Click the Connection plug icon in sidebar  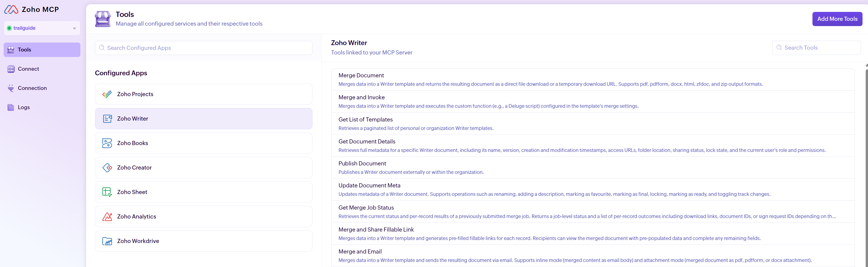11,88
